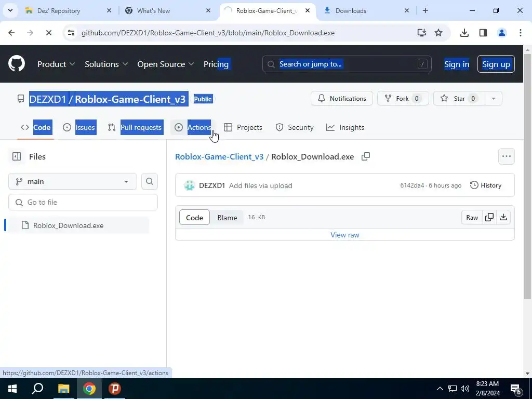Open Chrome downloads toolbar icon
532x399 pixels.
tap(464, 33)
